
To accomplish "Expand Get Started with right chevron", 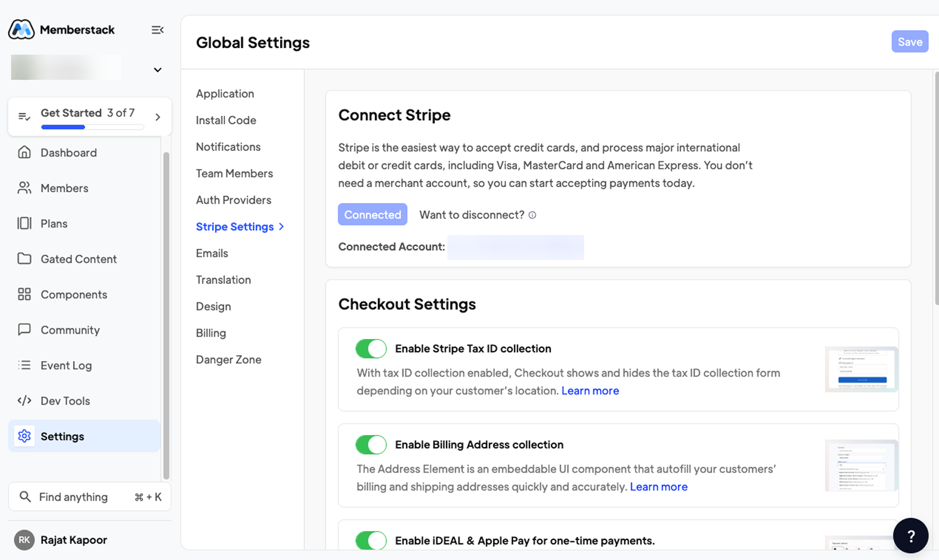I will coord(158,117).
